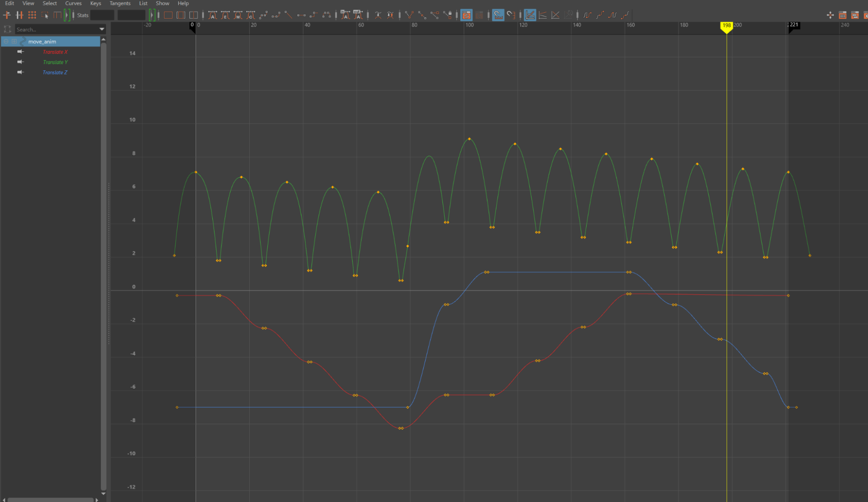Click the Unify Tangents icon
The width and height of the screenshot is (868, 502).
422,15
